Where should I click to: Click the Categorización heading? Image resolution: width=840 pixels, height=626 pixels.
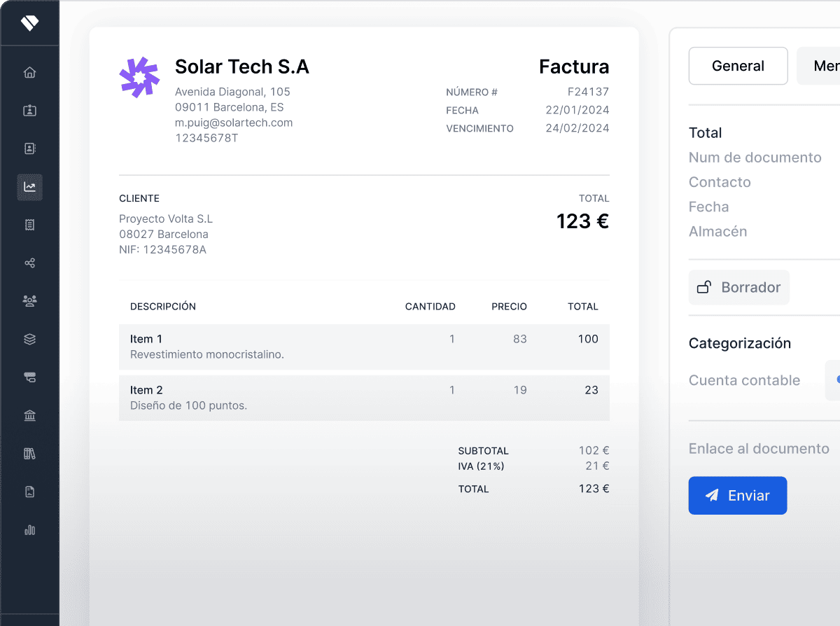(740, 343)
